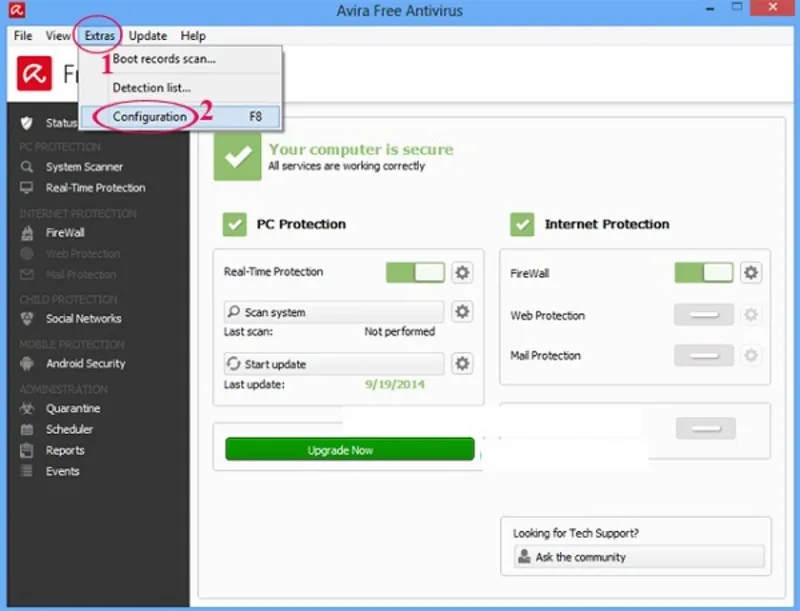Image resolution: width=800 pixels, height=611 pixels.
Task: Open settings gear beside Real-Time Protection toggle
Action: (x=462, y=273)
